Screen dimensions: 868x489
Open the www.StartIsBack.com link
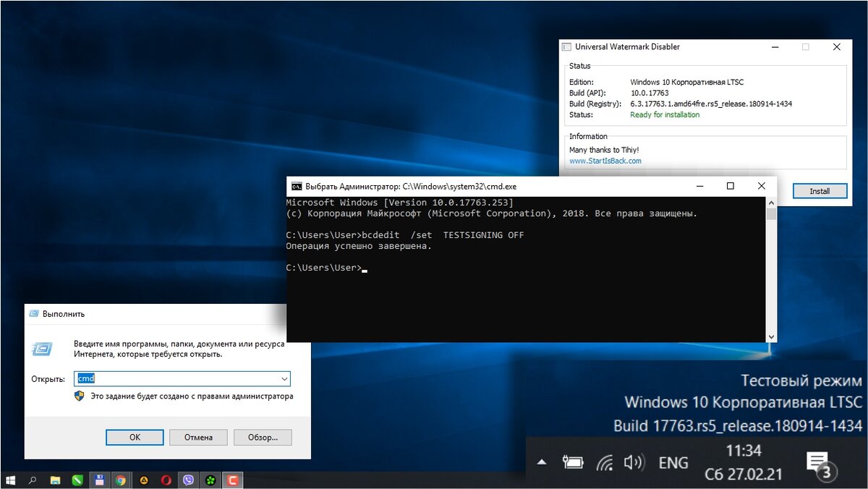pyautogui.click(x=605, y=161)
